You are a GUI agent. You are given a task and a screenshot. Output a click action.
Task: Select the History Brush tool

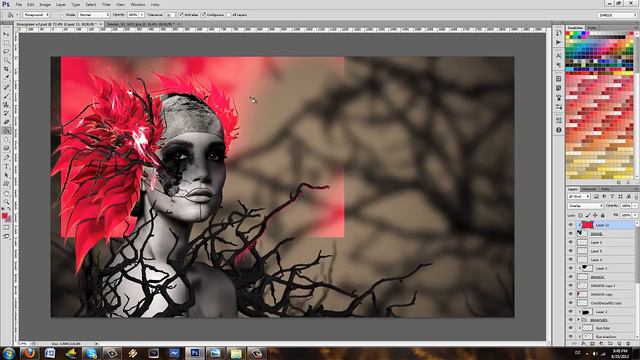click(6, 113)
